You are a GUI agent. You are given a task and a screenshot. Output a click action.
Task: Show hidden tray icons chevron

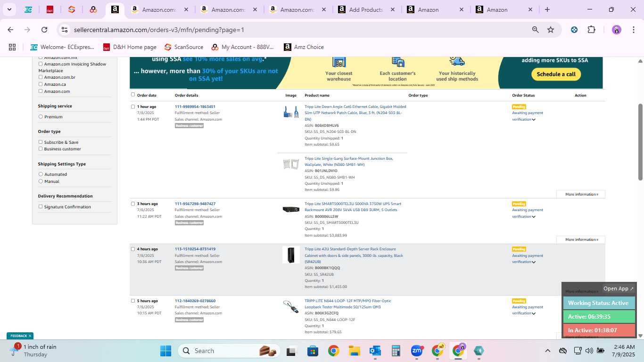(x=548, y=351)
